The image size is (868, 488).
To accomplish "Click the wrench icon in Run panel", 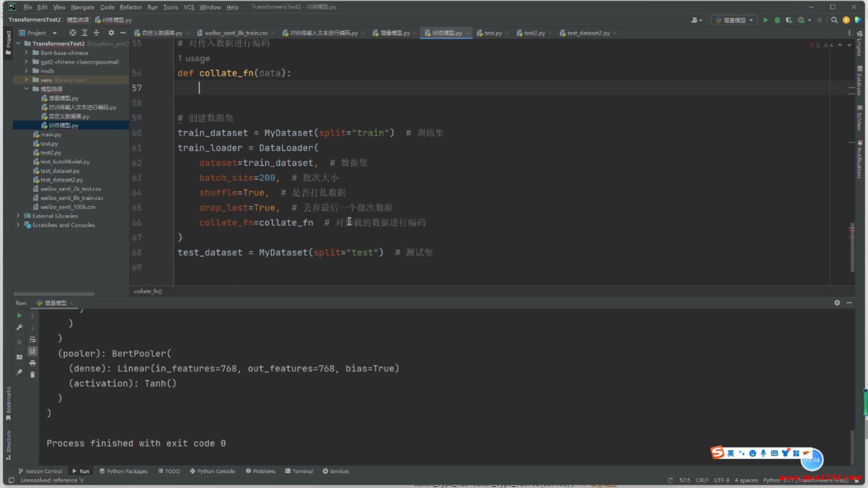I will (x=19, y=327).
